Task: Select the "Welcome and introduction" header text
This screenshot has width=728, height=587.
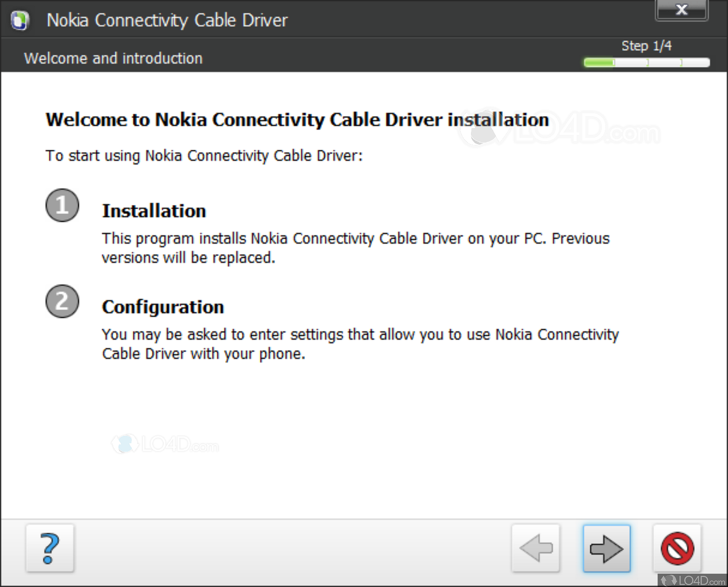Action: [x=113, y=59]
